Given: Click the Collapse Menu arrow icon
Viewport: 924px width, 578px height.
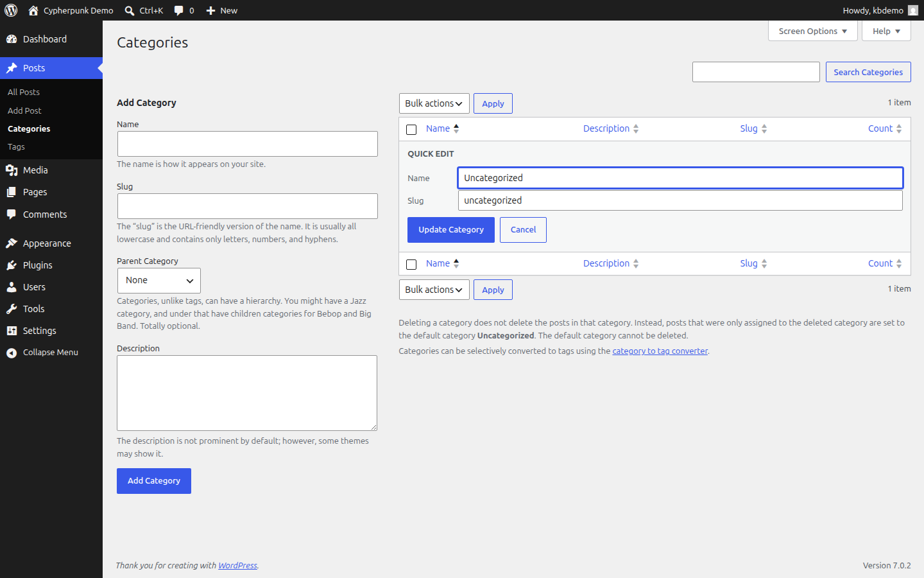Looking at the screenshot, I should point(12,353).
